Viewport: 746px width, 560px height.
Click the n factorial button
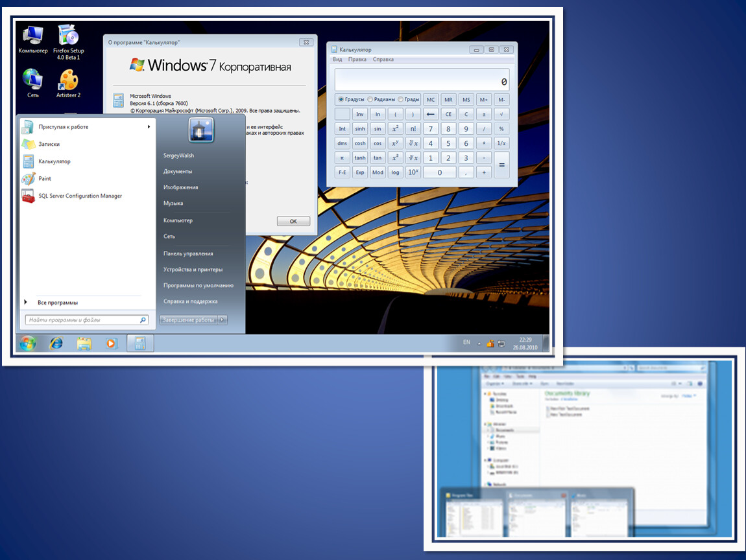pos(413,129)
